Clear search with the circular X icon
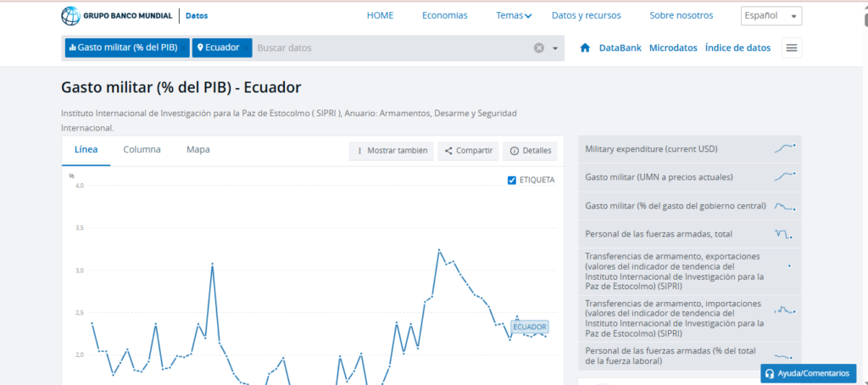 (x=538, y=48)
